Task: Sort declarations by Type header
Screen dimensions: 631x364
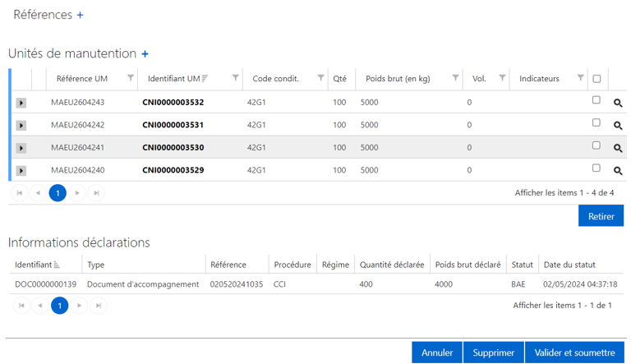Action: tap(96, 265)
